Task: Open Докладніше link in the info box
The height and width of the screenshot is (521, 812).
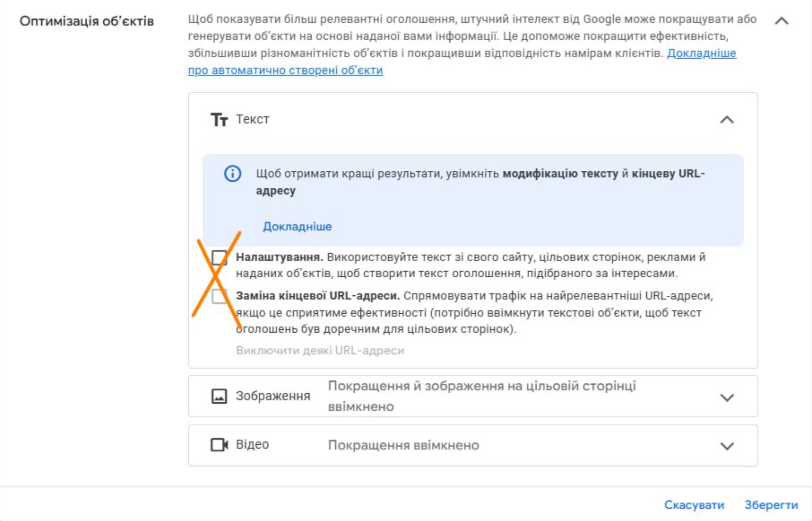Action: coord(297,227)
